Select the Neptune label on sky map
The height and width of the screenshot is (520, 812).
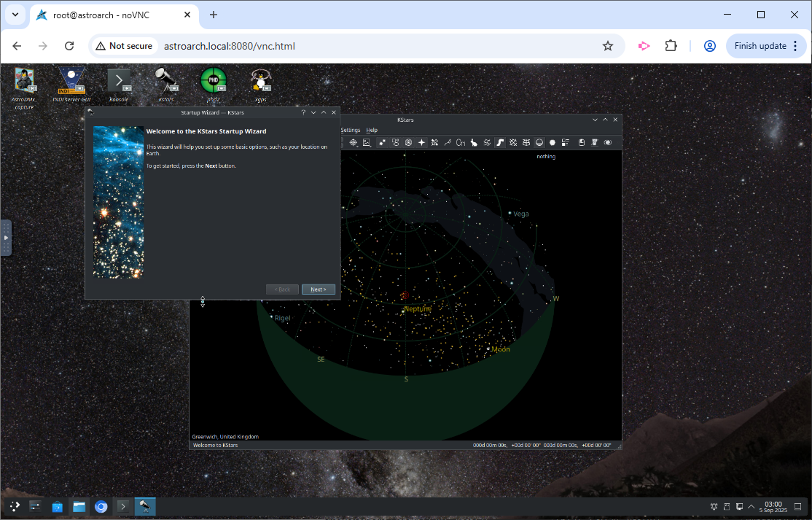[418, 308]
